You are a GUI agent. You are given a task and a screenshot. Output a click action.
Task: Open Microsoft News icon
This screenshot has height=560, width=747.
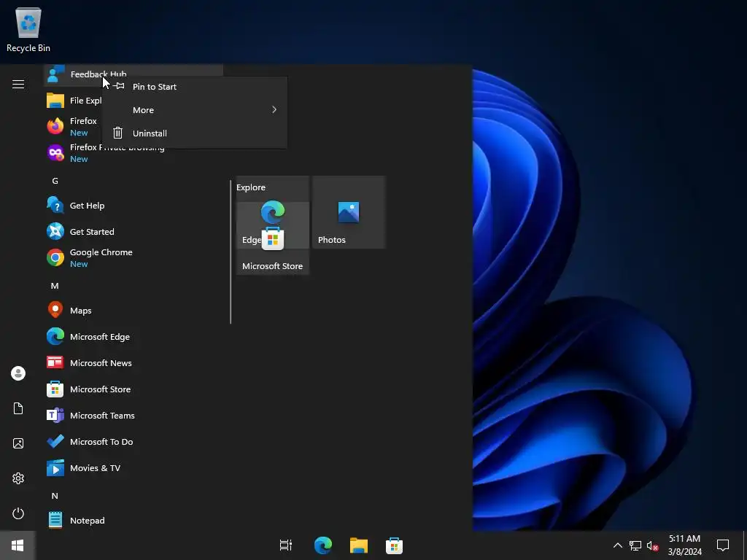[x=55, y=363]
